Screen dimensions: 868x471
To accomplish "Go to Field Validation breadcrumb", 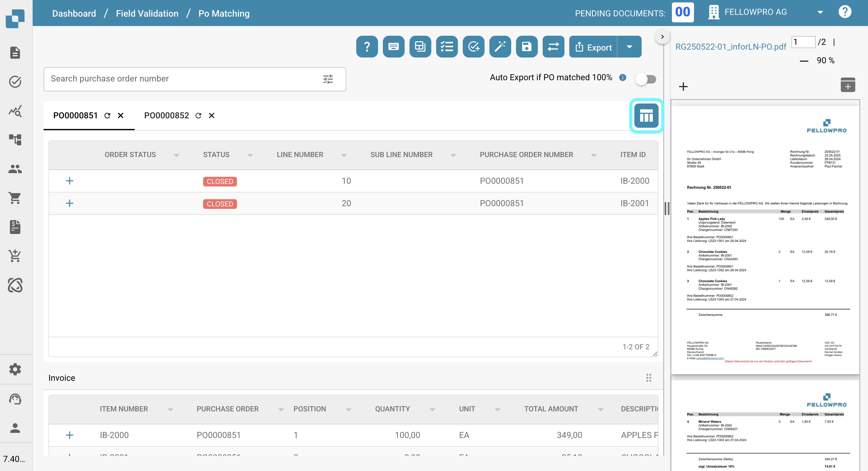I will (x=147, y=14).
